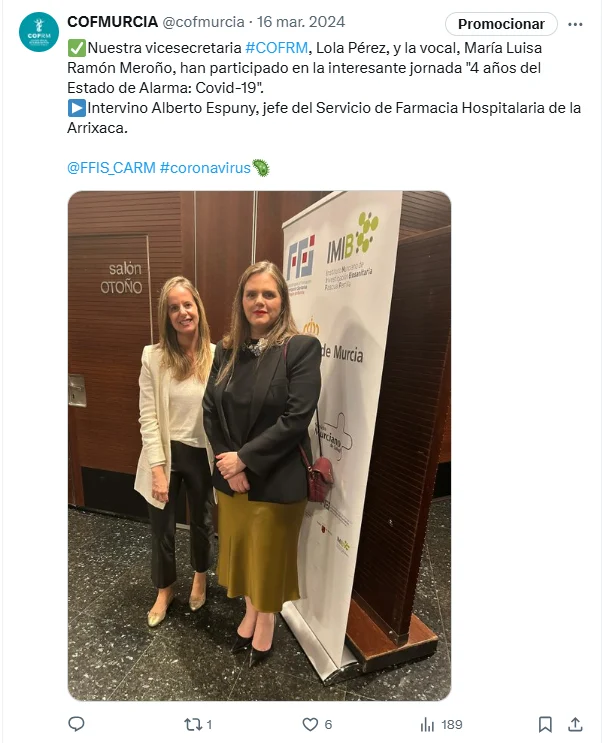Share tweet using upload arrow icon
The width and height of the screenshot is (602, 743).
coord(575,724)
